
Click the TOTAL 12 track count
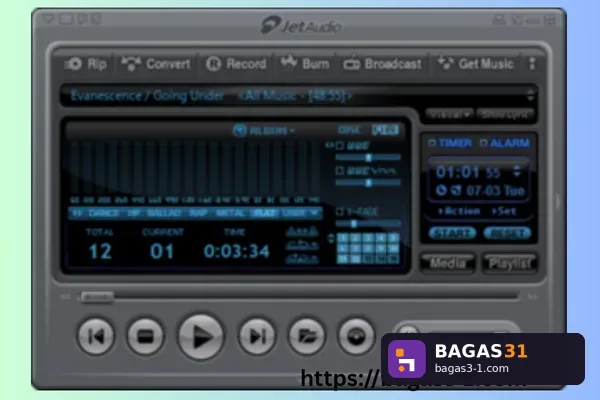[x=100, y=251]
